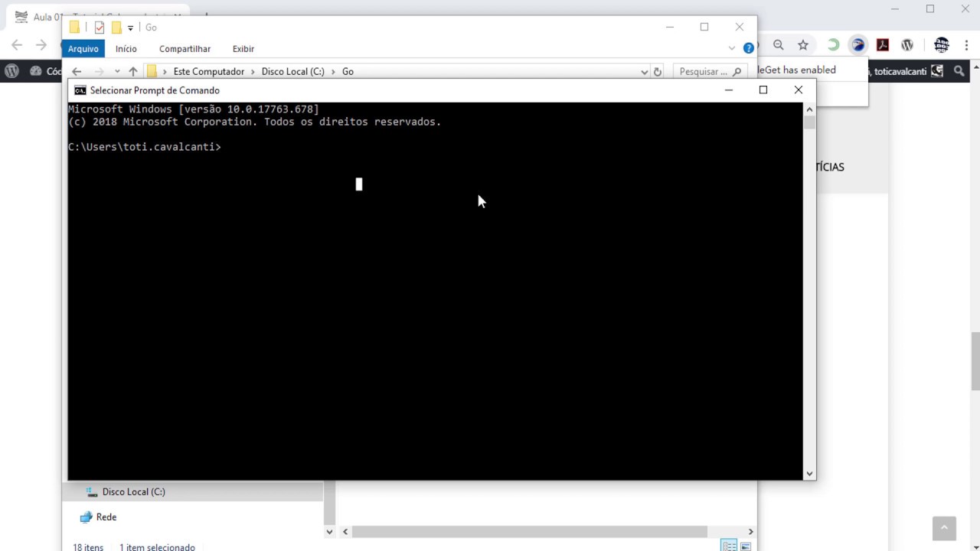Click the magnifier icon in Explorer search box

pyautogui.click(x=737, y=72)
